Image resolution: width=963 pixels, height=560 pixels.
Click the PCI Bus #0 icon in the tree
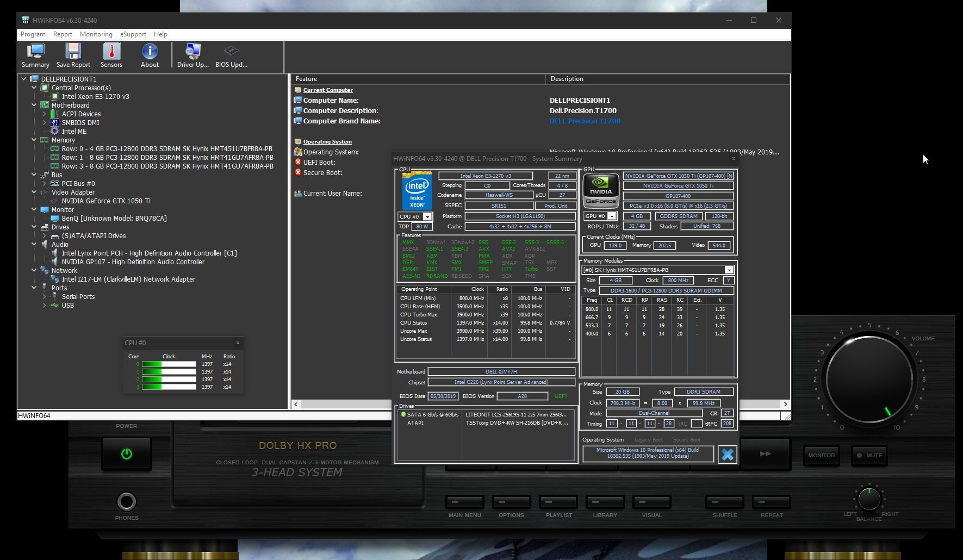click(x=55, y=183)
